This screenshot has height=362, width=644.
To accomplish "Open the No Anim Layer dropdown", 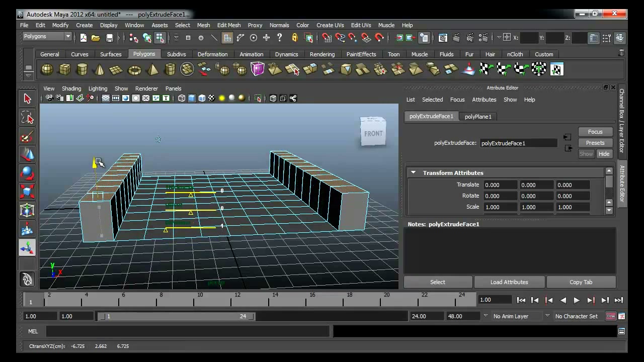I will 511,316.
